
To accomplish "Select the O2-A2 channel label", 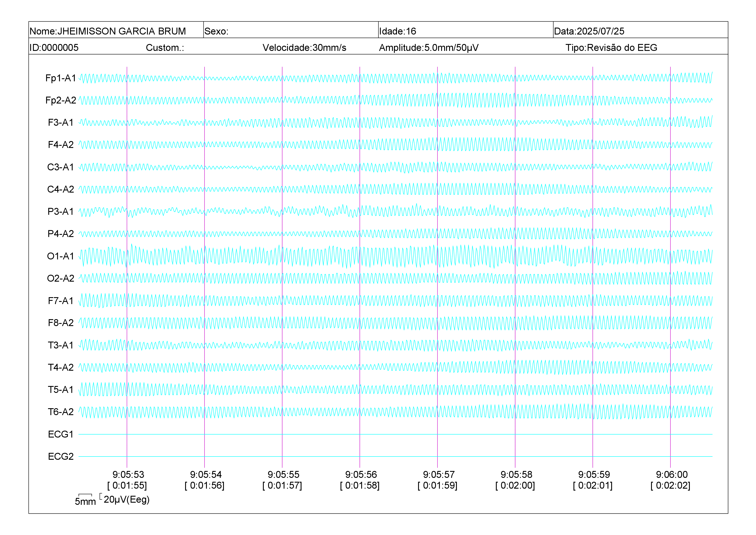I will [x=61, y=278].
